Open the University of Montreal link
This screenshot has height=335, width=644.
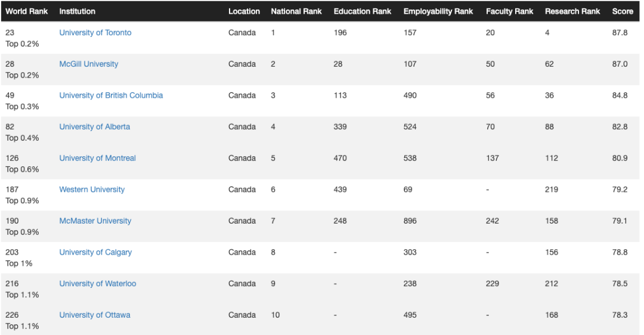tap(97, 158)
